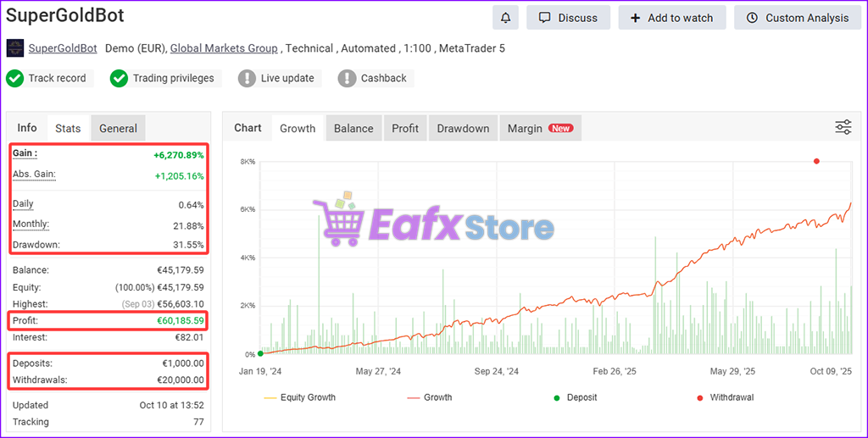Image resolution: width=868 pixels, height=438 pixels.
Task: Open the SuperGoldBot user profile link
Action: click(x=63, y=48)
